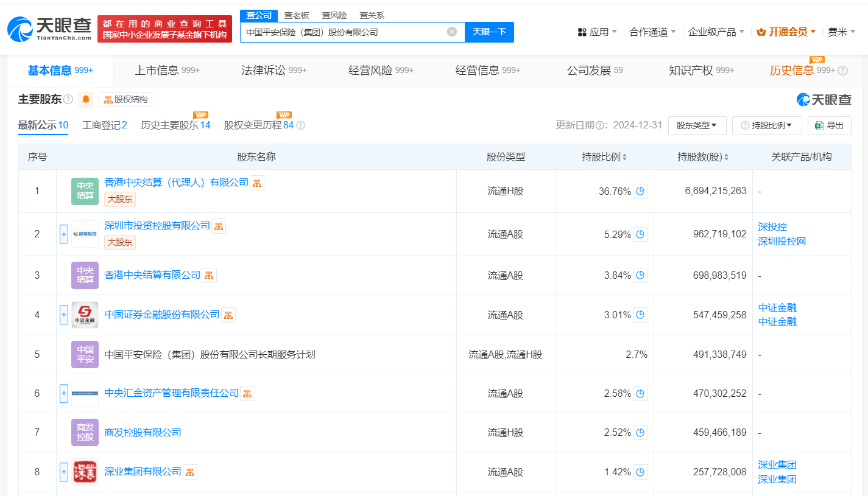This screenshot has height=496, width=868.
Task: Open 香港中央结算（代理人）有限公司 shareholder link
Action: click(177, 183)
